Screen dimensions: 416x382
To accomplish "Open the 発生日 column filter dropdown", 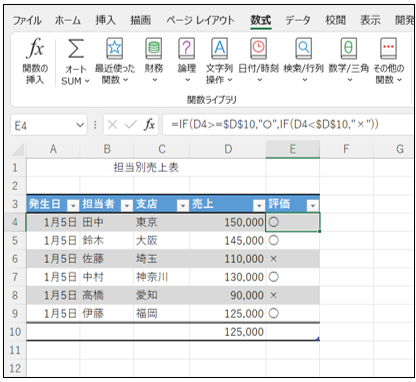I will point(73,205).
